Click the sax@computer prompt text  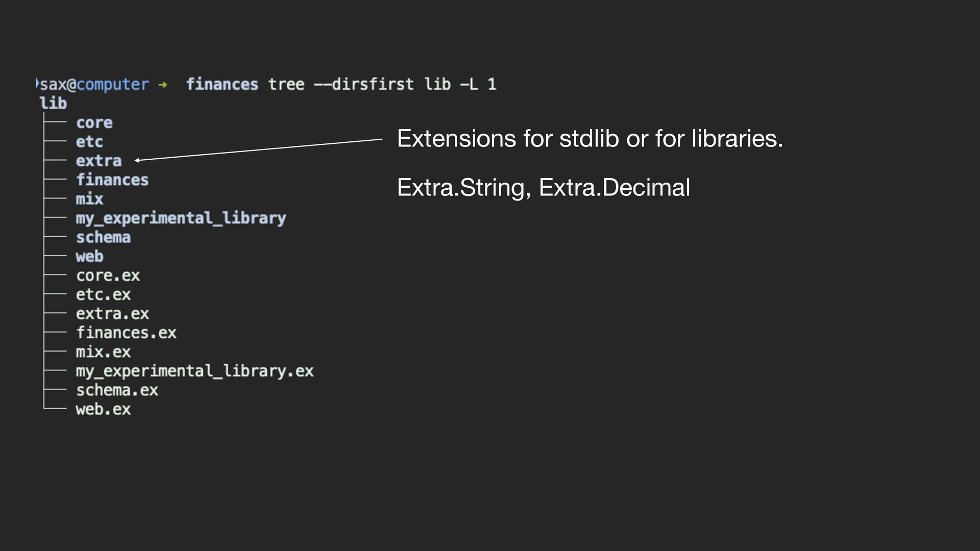click(x=94, y=85)
